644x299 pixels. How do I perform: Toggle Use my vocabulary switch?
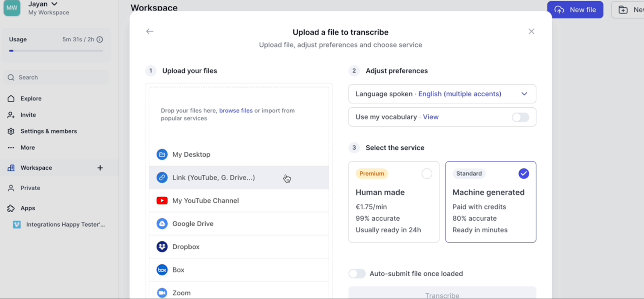click(520, 117)
